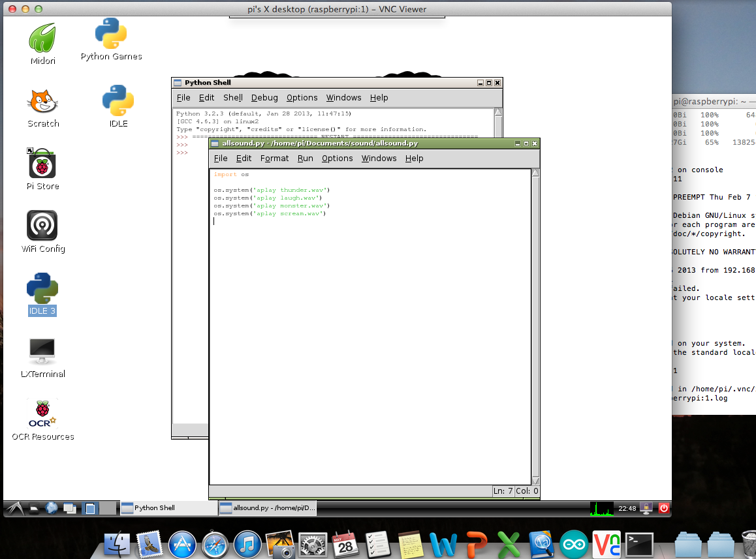Click the editor's vertical scrollbar track
Screen dimensions: 756x559
click(x=535, y=326)
